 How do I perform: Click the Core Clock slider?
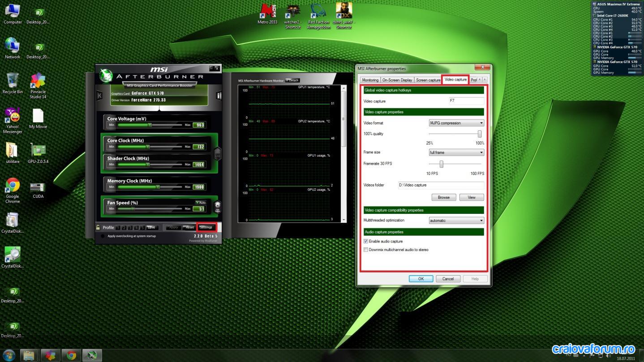coord(150,146)
